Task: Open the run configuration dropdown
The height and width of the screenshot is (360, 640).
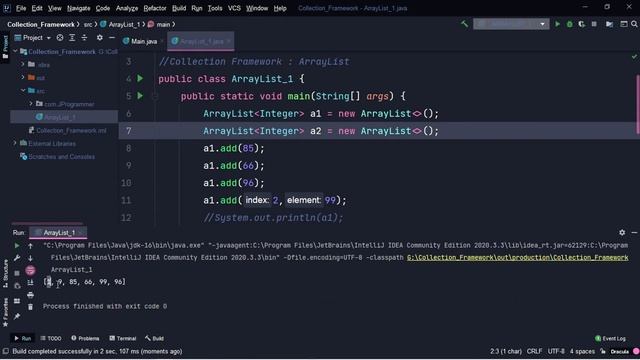Action: point(511,24)
